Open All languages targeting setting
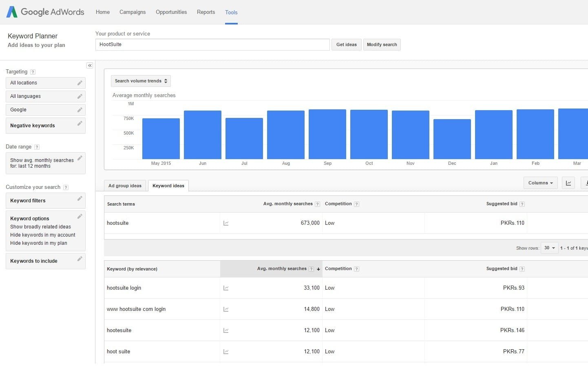588x368 pixels. [46, 96]
